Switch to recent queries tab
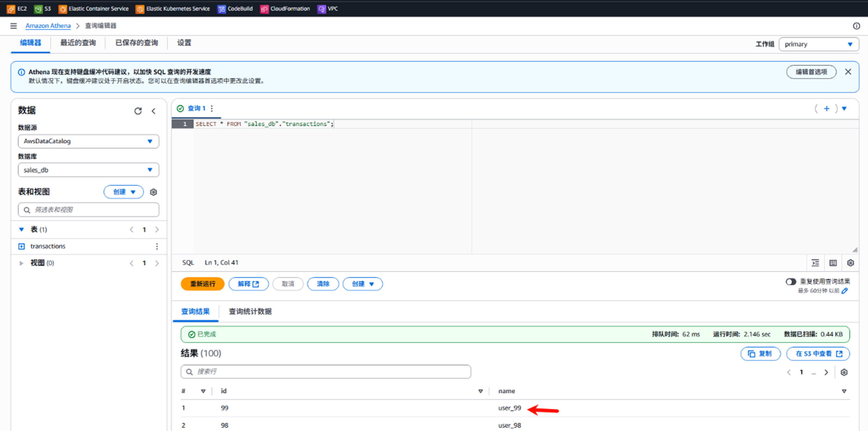Image resolution: width=868 pixels, height=431 pixels. [x=78, y=43]
